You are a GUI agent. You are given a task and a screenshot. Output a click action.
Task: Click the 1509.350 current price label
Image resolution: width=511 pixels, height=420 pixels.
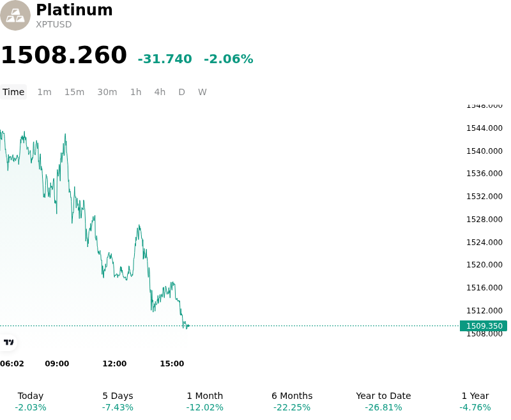(x=484, y=326)
